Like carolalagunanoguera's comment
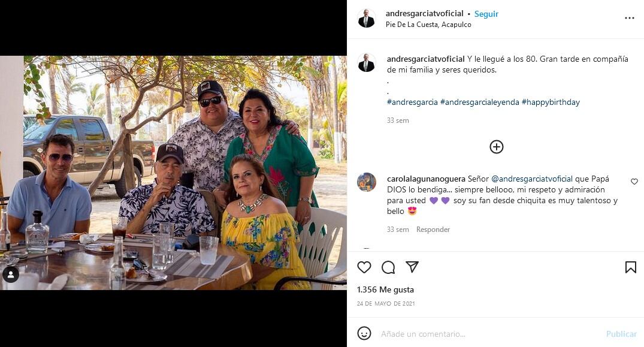Screen dimensions: 644x347 coord(634,182)
